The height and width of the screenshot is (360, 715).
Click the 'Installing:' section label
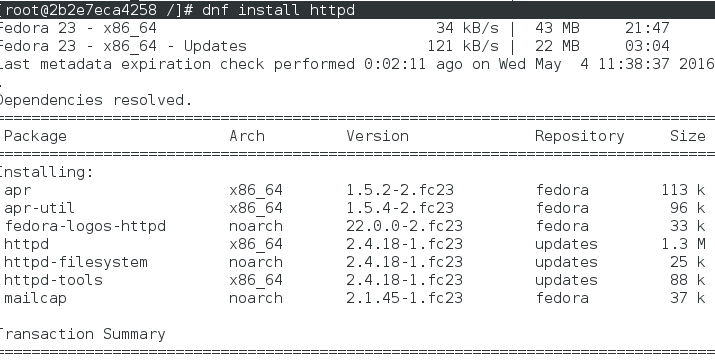coord(47,172)
